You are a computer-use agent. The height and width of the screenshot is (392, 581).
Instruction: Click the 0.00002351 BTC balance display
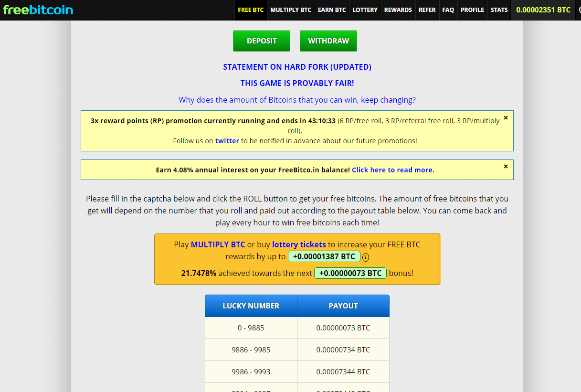[x=543, y=10]
